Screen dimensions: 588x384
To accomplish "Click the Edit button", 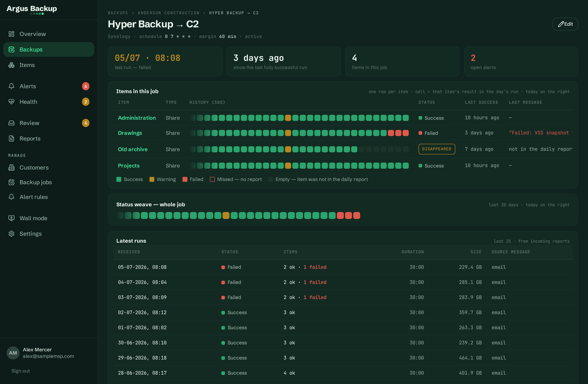I will (x=565, y=24).
